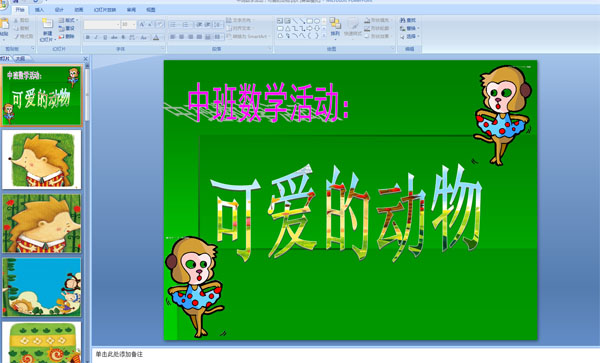Toggle bold formatting
This screenshot has width=600, height=363.
point(88,37)
